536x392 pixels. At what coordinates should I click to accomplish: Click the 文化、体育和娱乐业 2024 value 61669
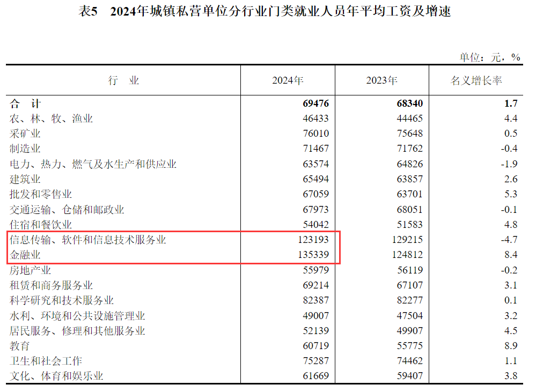point(315,376)
